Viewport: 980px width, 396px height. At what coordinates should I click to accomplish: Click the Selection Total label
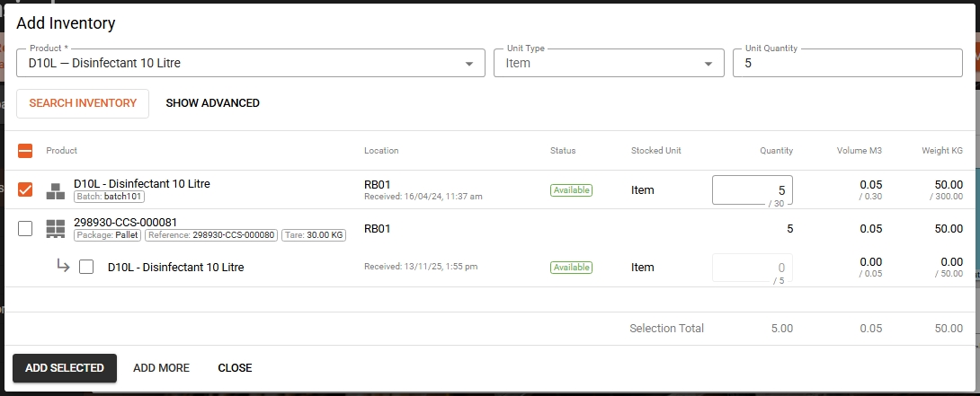click(666, 329)
